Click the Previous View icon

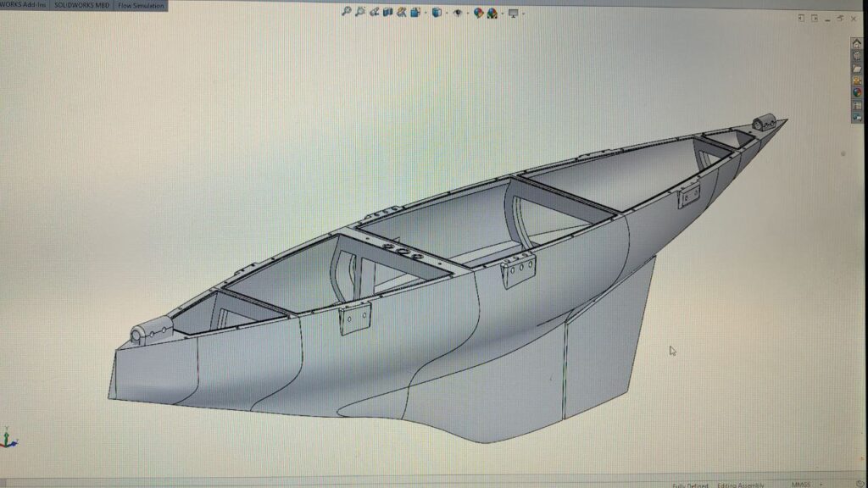point(374,12)
